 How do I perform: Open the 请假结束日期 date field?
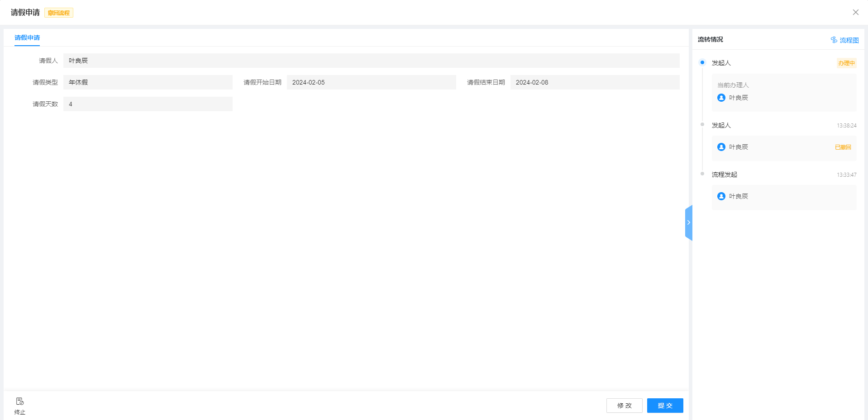coord(595,82)
